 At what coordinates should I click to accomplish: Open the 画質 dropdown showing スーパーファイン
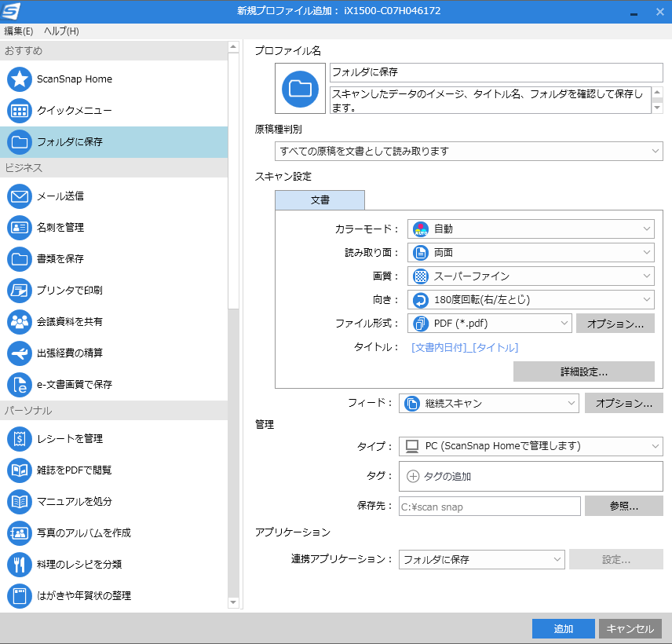point(531,276)
